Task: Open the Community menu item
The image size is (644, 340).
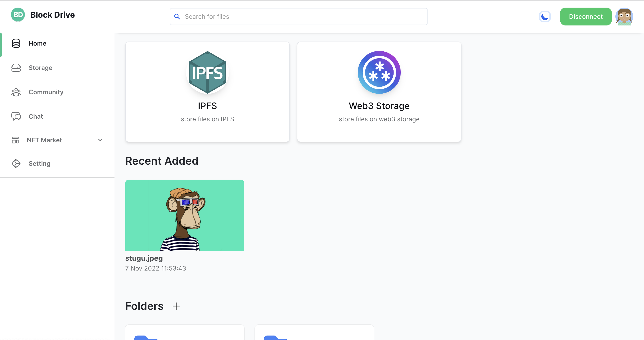Action: (46, 92)
